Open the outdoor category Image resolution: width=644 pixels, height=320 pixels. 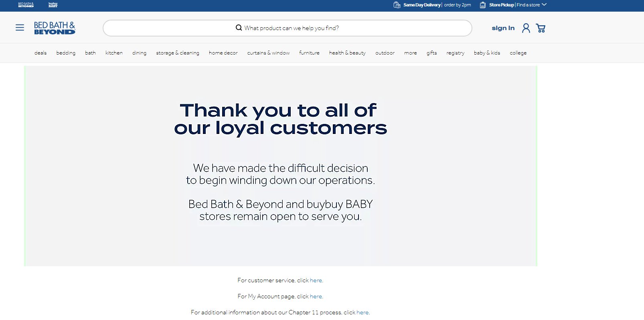385,53
